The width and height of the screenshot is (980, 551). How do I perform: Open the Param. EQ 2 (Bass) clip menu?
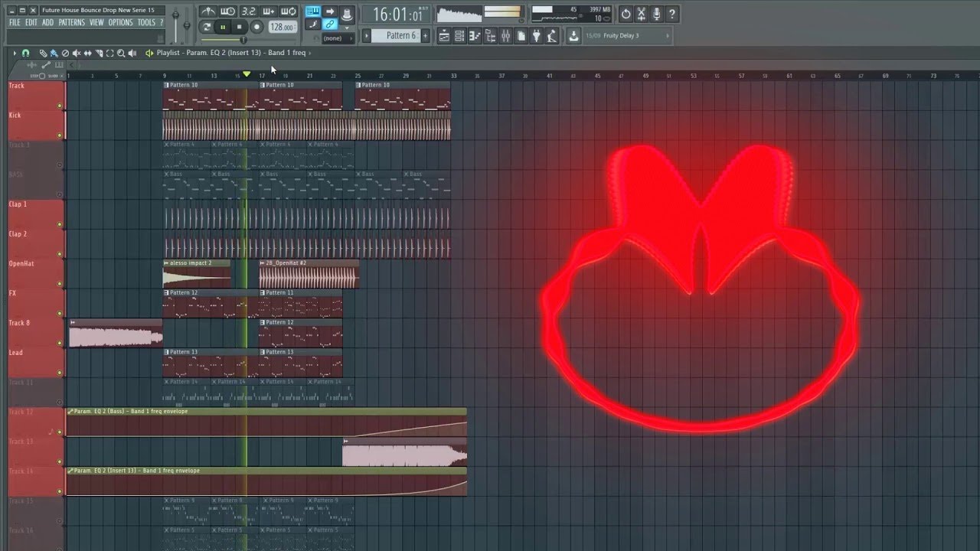[x=70, y=411]
